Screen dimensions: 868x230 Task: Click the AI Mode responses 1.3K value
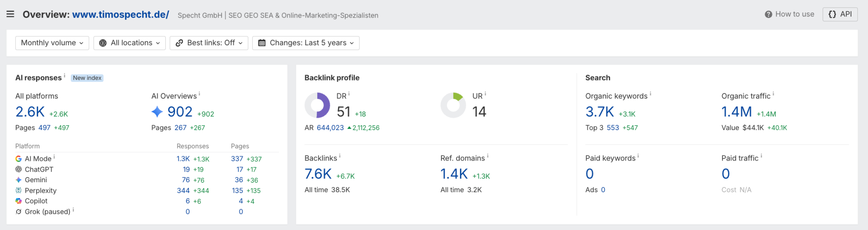(183, 159)
